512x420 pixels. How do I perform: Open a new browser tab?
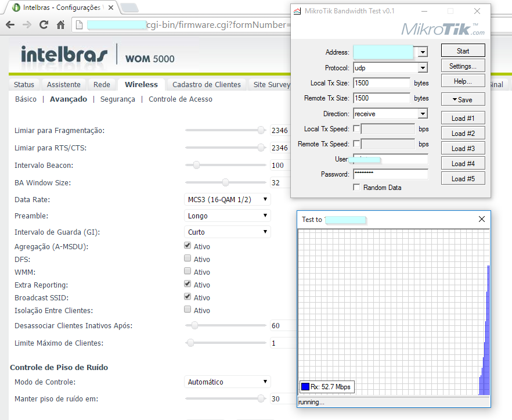point(129,8)
